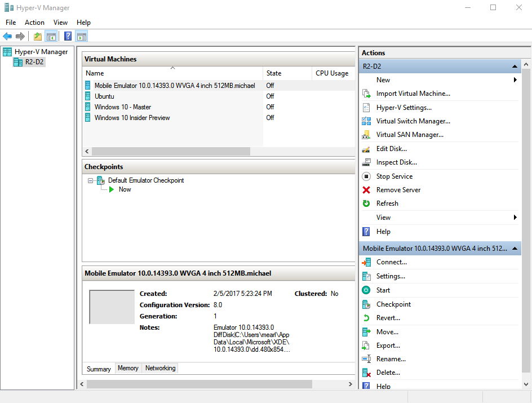Select the Now checkpoint entry
This screenshot has width=532, height=403.
pyautogui.click(x=125, y=189)
